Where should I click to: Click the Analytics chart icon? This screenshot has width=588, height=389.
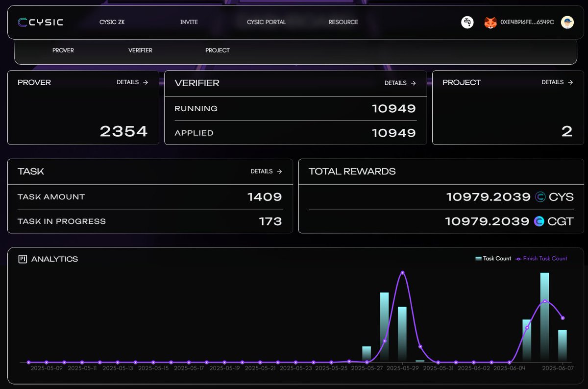coord(22,259)
